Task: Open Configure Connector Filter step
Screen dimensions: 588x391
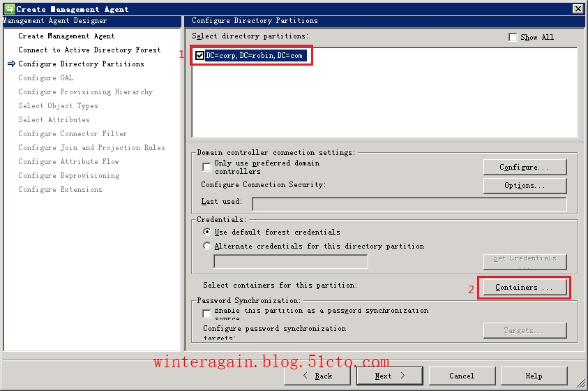Action: 73,133
